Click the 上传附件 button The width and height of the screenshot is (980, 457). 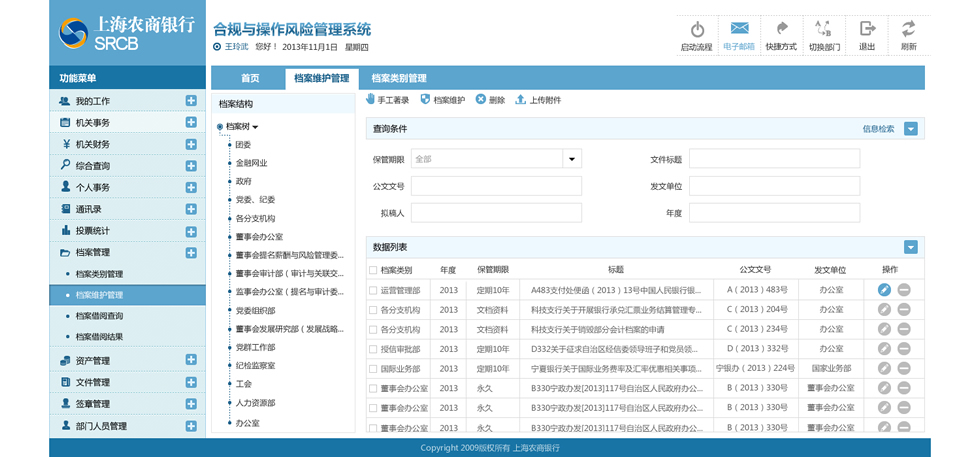538,100
